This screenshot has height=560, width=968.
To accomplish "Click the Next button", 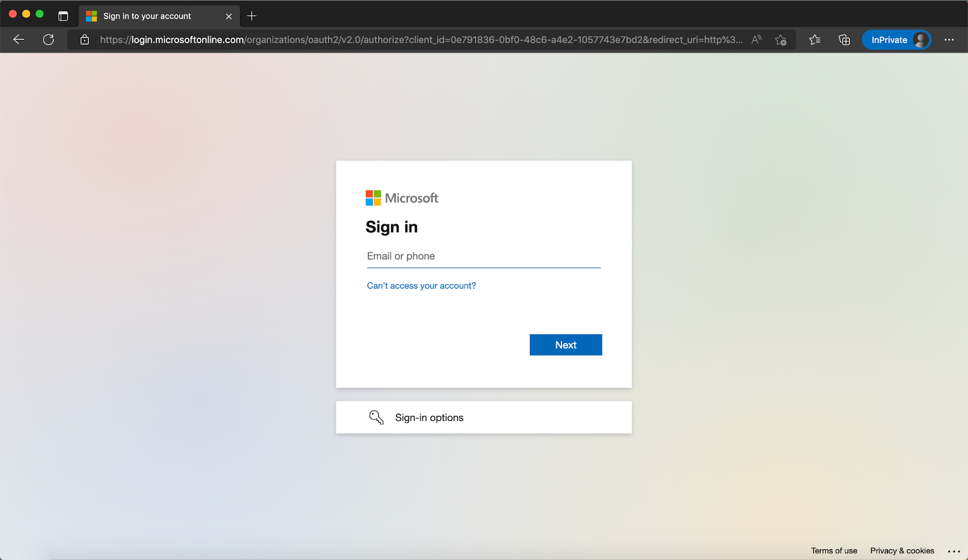I will [566, 345].
